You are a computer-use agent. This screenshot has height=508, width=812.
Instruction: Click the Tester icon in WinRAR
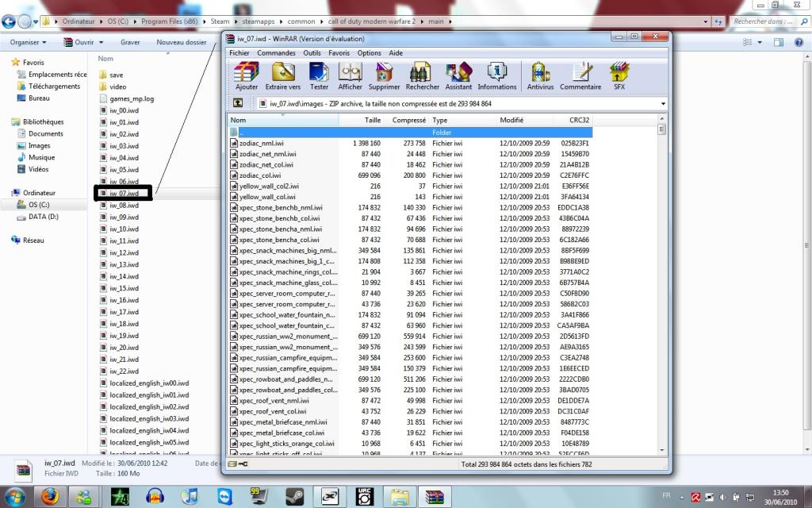tap(319, 75)
